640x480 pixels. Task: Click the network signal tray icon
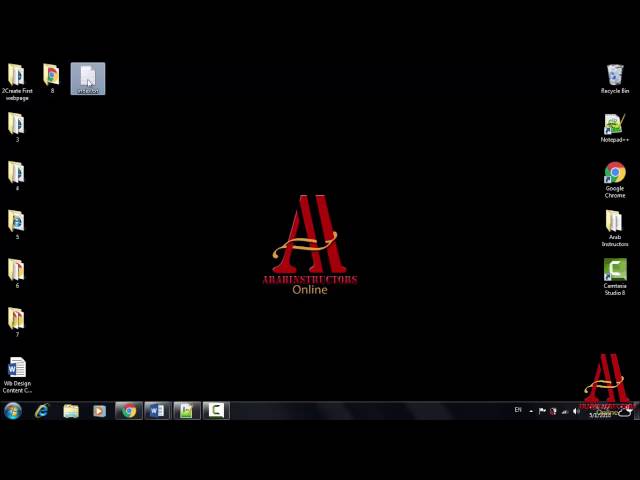tap(565, 411)
